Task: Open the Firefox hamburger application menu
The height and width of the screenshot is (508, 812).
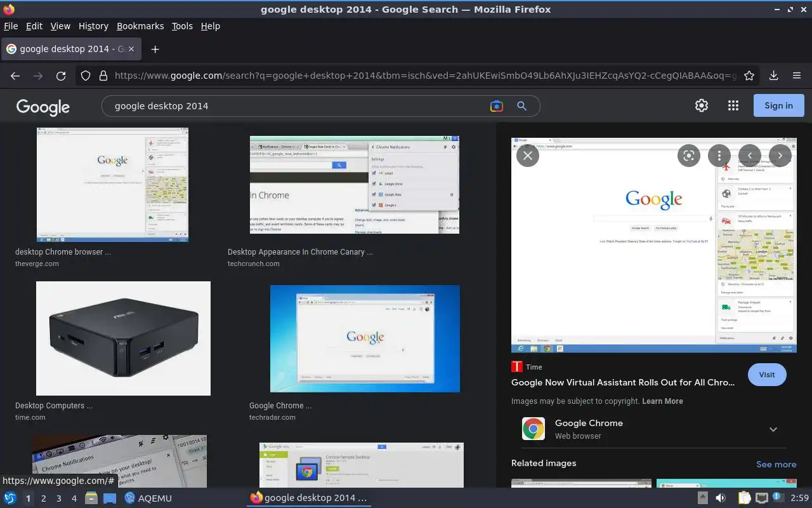Action: tap(797, 76)
